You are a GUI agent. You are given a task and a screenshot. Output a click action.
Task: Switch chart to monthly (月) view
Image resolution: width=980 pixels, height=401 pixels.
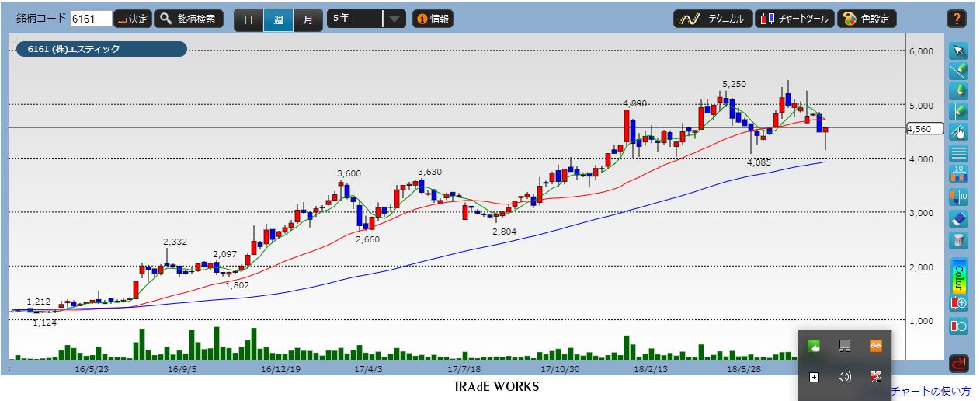[x=308, y=19]
